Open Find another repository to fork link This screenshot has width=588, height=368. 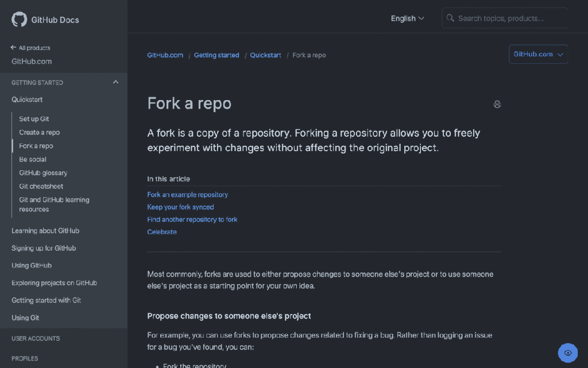(x=192, y=219)
